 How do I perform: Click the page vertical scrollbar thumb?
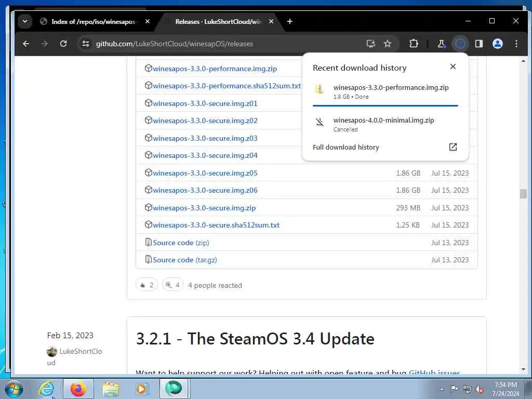click(x=523, y=194)
